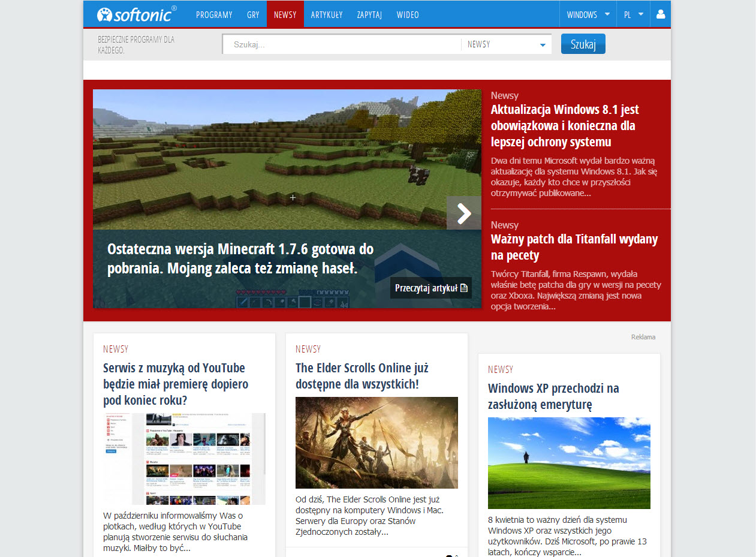Click the YouTube screenshot thumbnail
Viewport: 756px width, 557px height.
pos(184,459)
